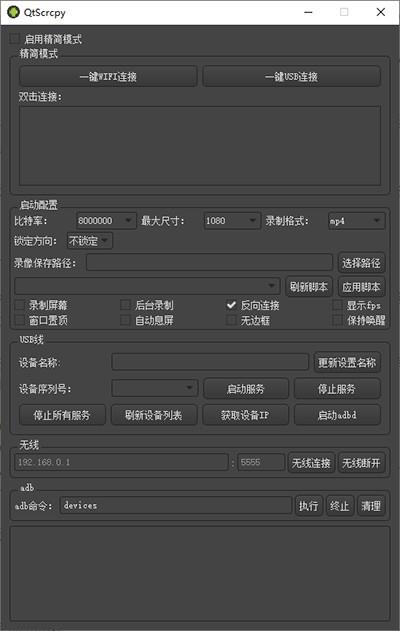Enable the 启用精简模式 checkbox
The width and height of the screenshot is (400, 631).
pos(15,39)
